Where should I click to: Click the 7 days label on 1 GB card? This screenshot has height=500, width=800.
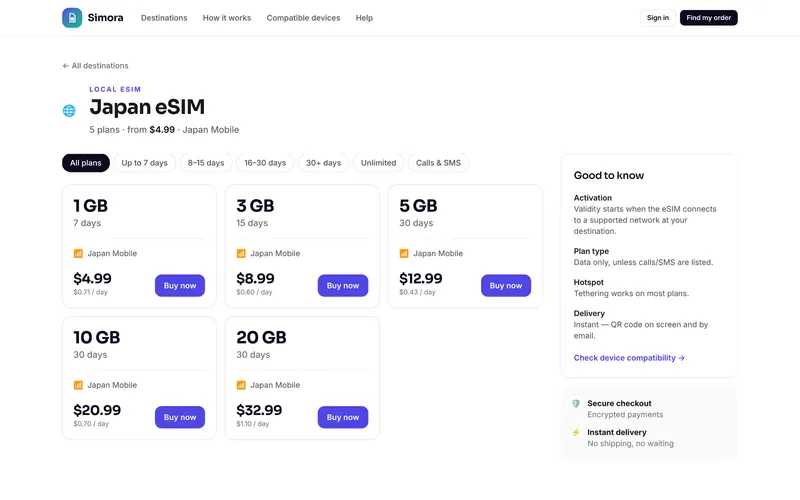pos(87,223)
